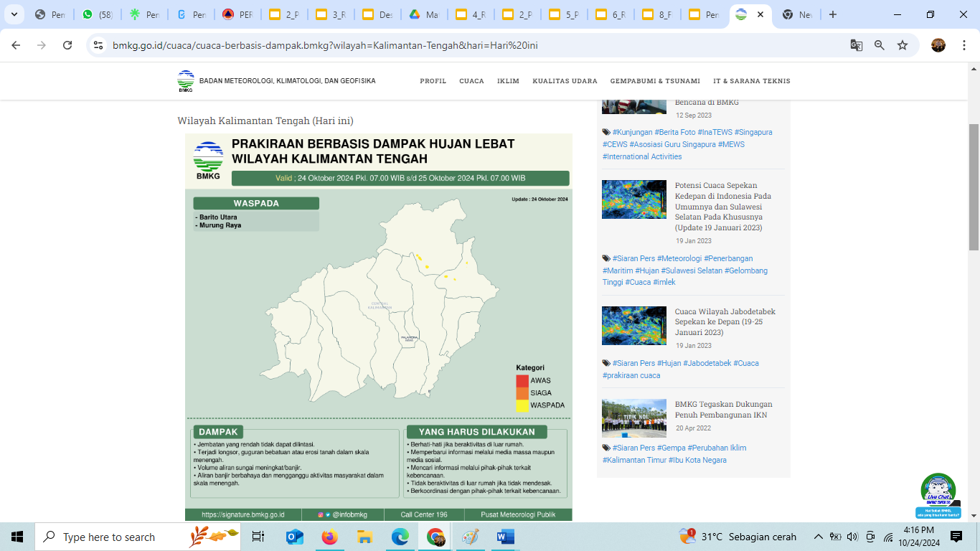Switch to the 8_F tab
Screen dimensions: 980x551
pyautogui.click(x=657, y=14)
